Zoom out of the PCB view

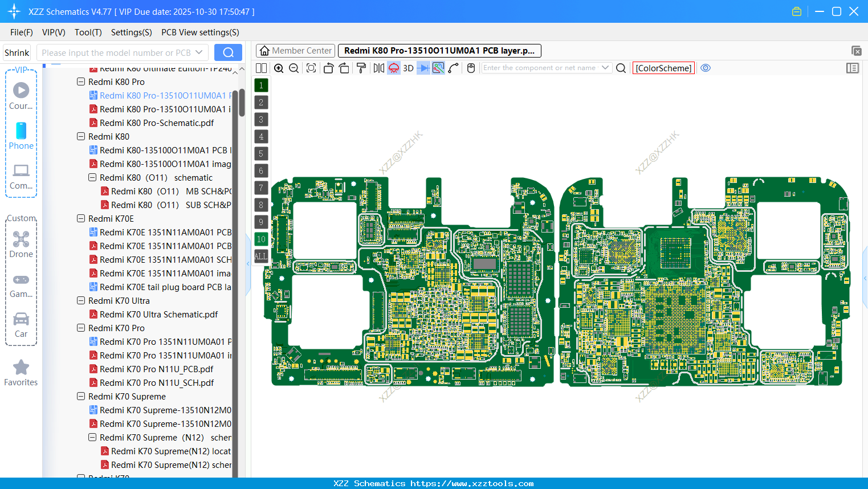tap(294, 68)
